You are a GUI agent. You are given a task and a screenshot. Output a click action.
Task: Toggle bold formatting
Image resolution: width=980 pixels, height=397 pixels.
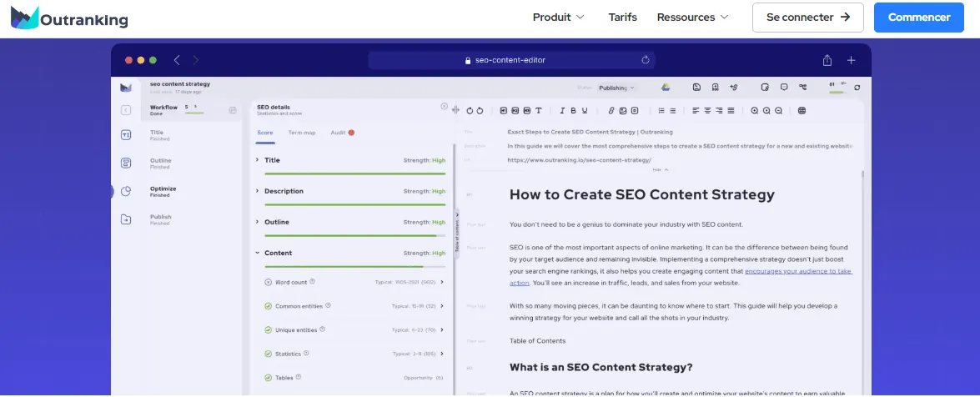tap(573, 111)
